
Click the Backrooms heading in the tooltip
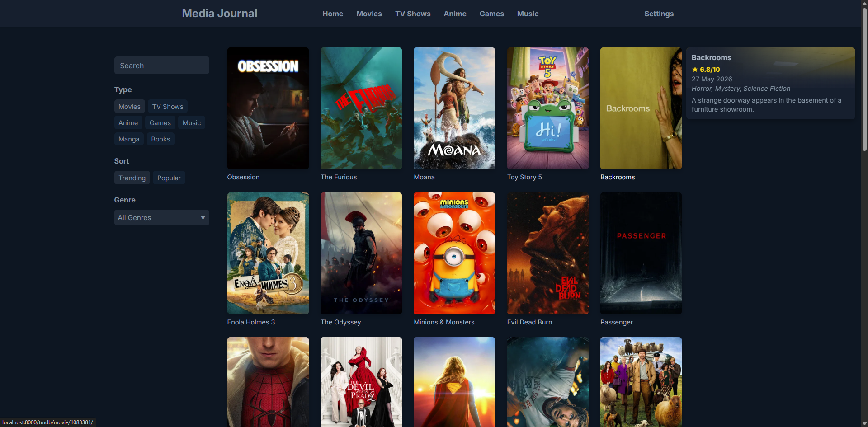tap(711, 57)
